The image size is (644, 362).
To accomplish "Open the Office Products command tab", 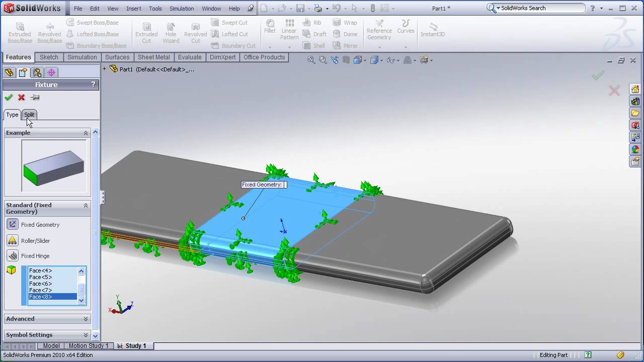I will pos(264,57).
